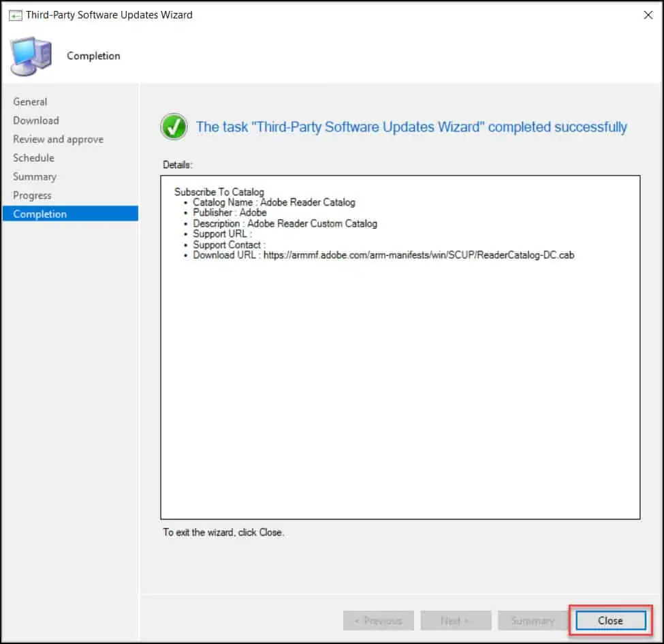Click the wizard title bar icon

coord(15,16)
